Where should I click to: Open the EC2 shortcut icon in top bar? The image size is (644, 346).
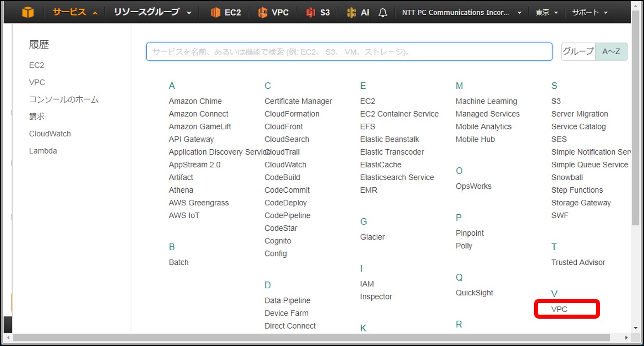click(x=216, y=13)
